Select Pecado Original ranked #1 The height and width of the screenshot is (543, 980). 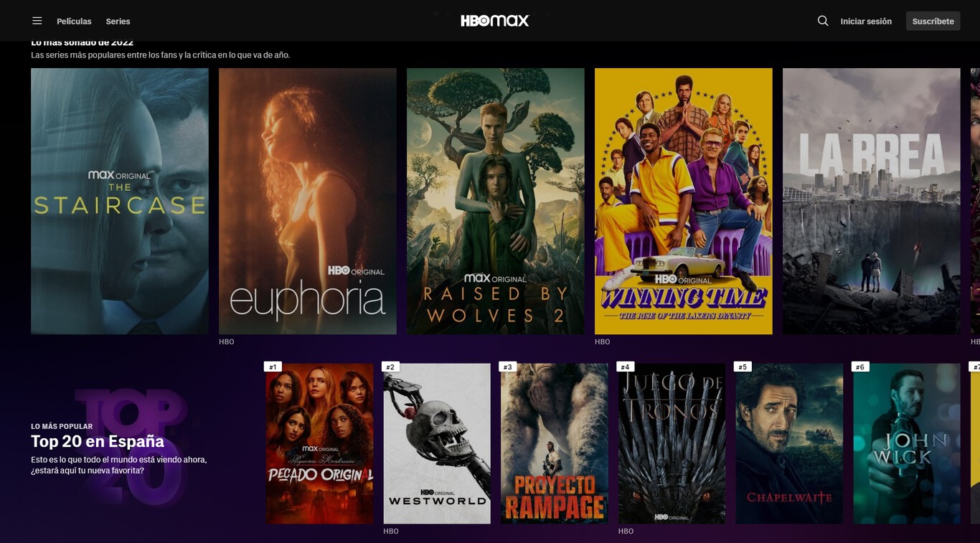pyautogui.click(x=319, y=443)
